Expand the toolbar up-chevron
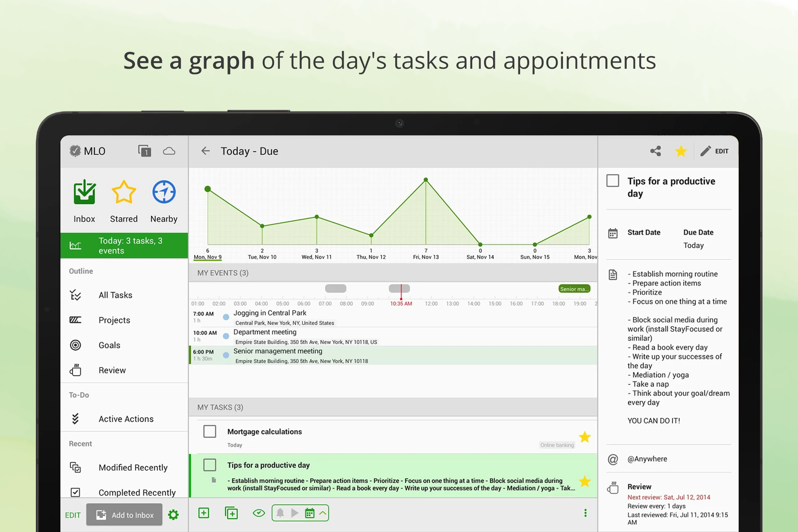Image resolution: width=798 pixels, height=532 pixels. click(x=323, y=513)
